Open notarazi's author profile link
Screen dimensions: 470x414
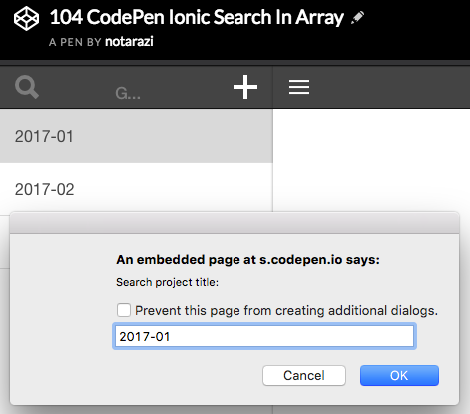pyautogui.click(x=129, y=42)
